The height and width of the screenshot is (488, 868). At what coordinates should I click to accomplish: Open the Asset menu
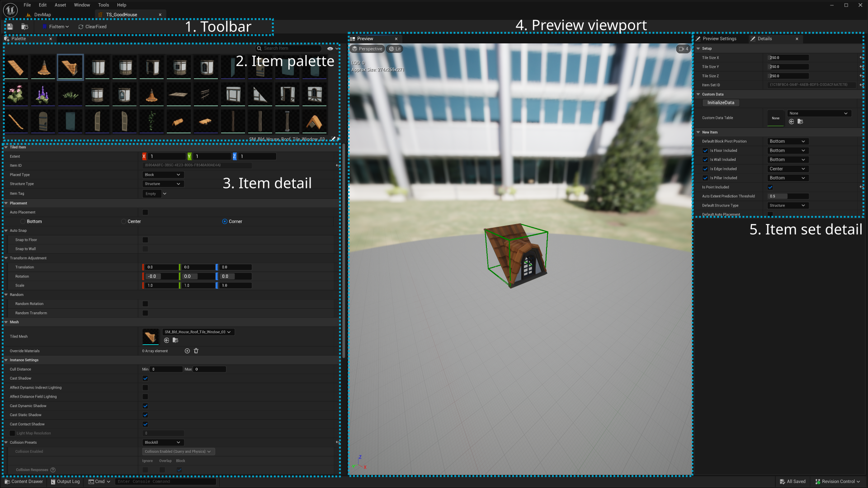(60, 5)
